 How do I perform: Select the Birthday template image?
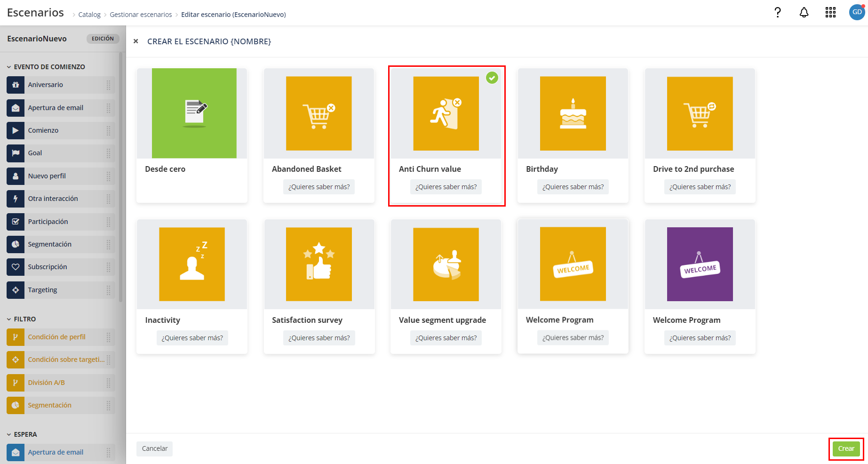point(573,113)
